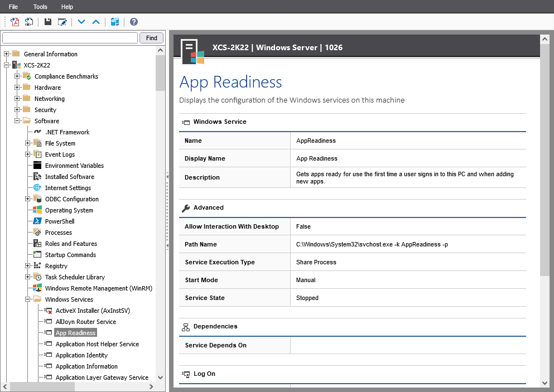
Task: Select the .NET Framework tree node
Action: (67, 132)
